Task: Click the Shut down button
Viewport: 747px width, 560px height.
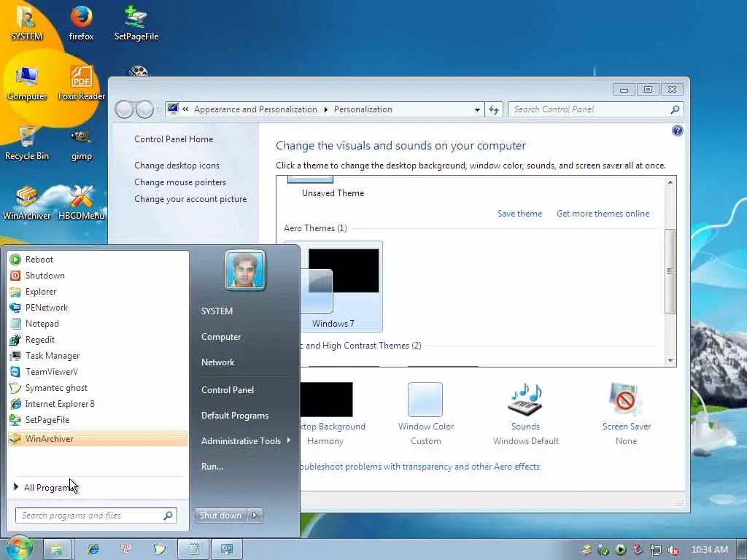Action: click(220, 516)
